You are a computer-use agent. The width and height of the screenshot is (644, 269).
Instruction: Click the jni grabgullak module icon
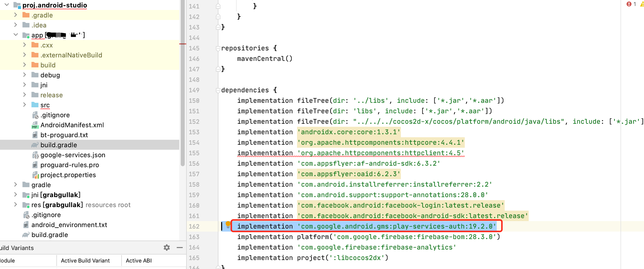(26, 195)
